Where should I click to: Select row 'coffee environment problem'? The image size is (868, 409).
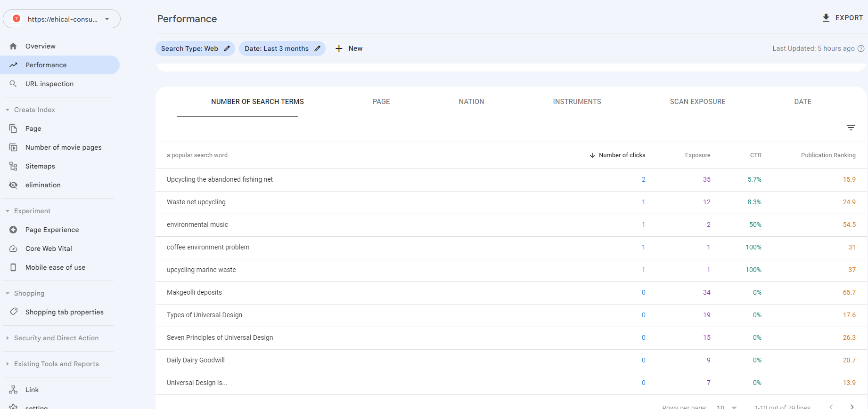[511, 248]
